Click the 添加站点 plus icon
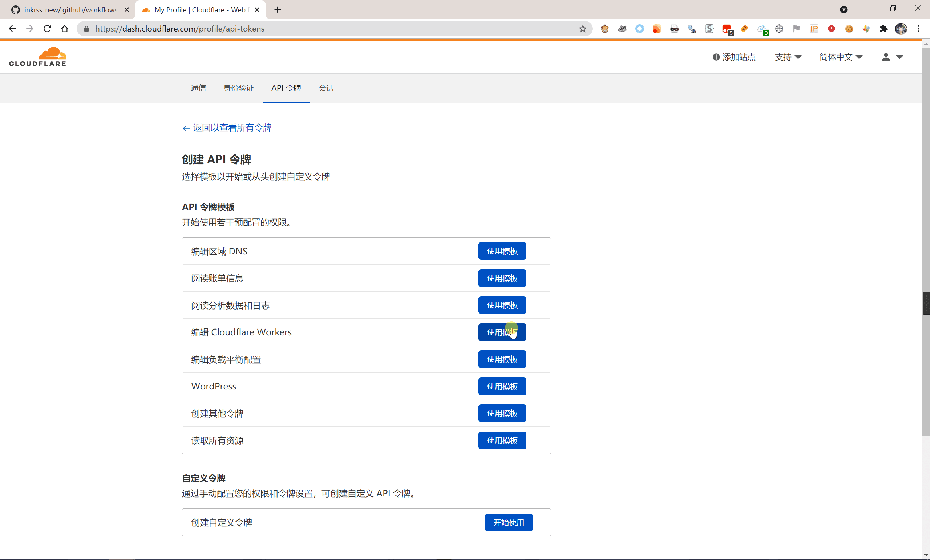 [716, 57]
